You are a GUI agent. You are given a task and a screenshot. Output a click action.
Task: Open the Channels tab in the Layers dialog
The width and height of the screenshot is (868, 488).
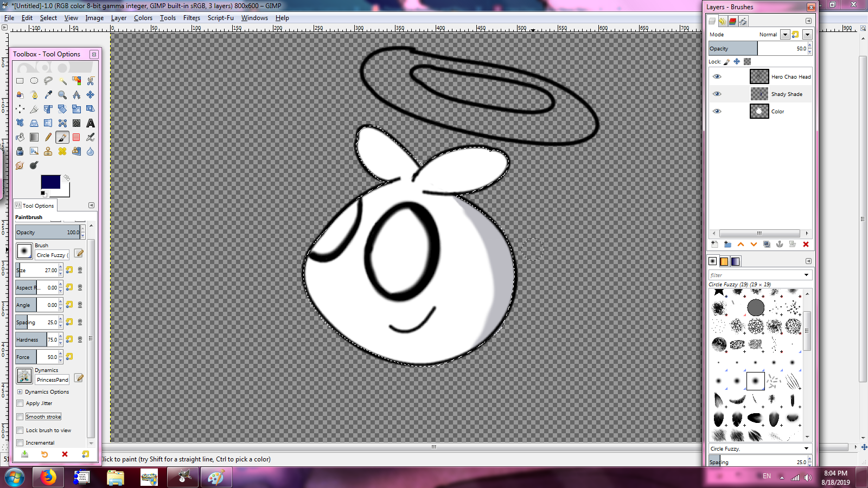point(732,21)
